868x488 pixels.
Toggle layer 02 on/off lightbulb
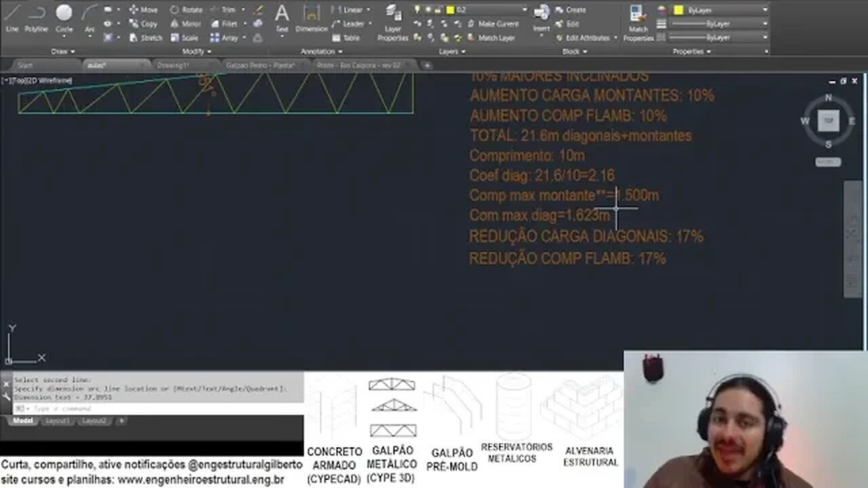point(417,9)
